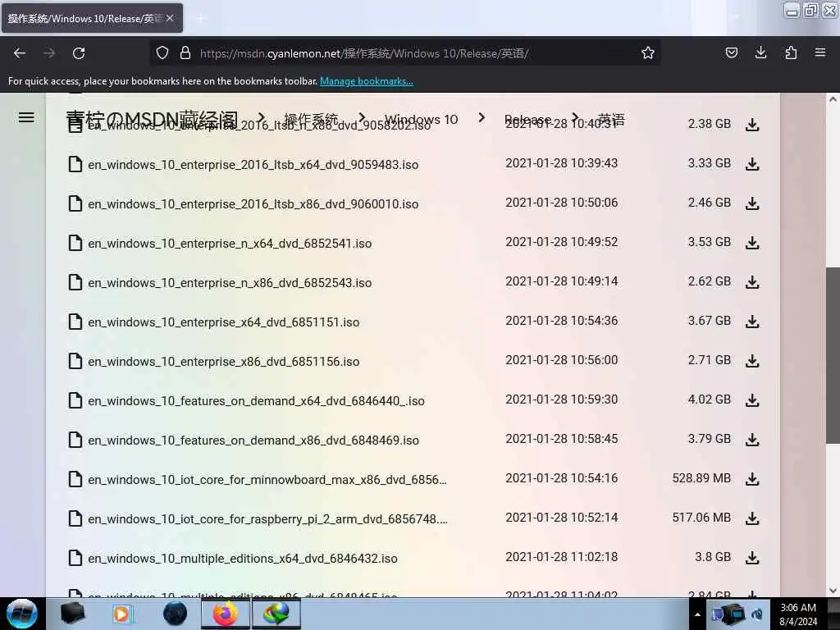Go back to the previous page
This screenshot has width=840, height=630.
point(20,53)
